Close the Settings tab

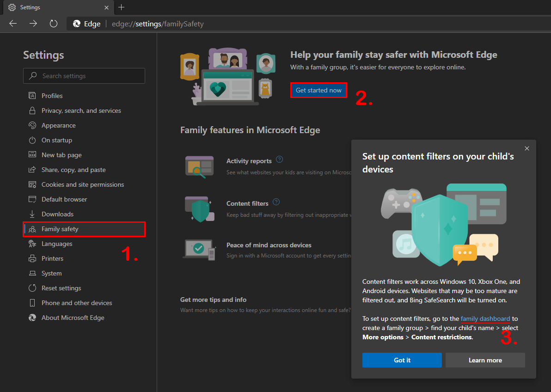(x=106, y=7)
